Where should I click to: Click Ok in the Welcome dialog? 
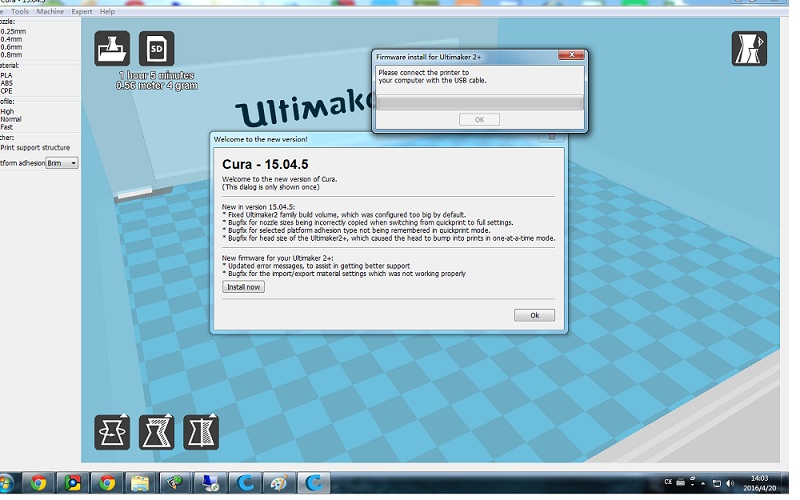534,315
